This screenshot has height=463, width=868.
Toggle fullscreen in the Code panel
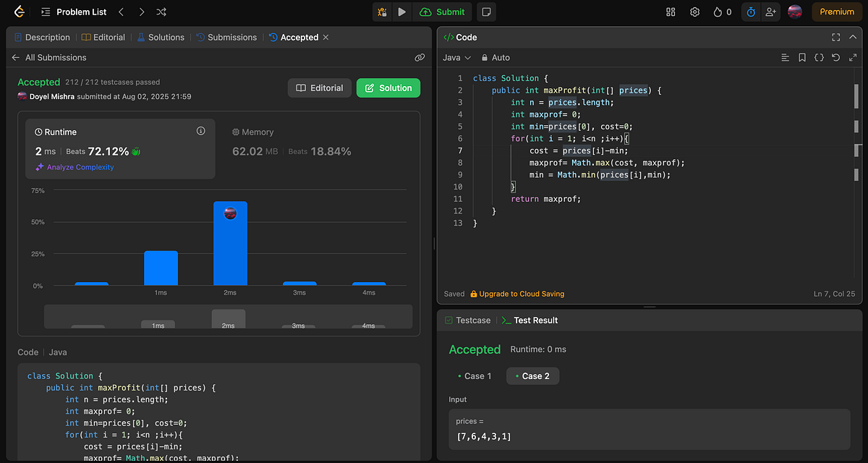(835, 37)
